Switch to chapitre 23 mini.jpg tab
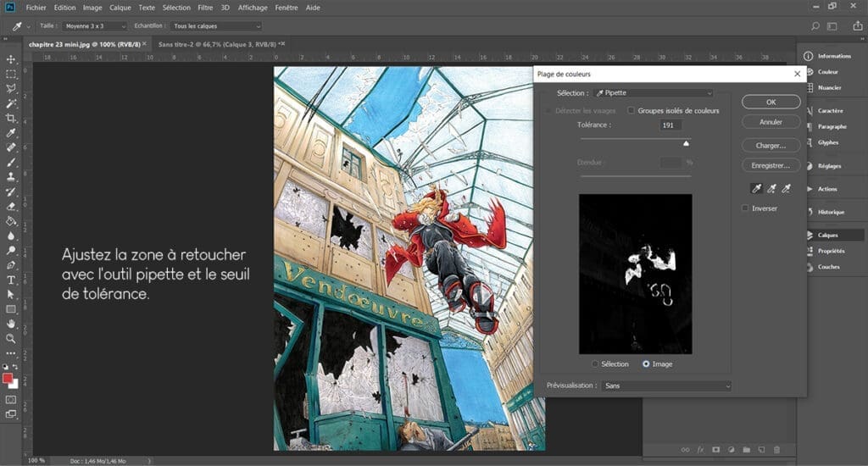The height and width of the screenshot is (466, 868). [84, 44]
